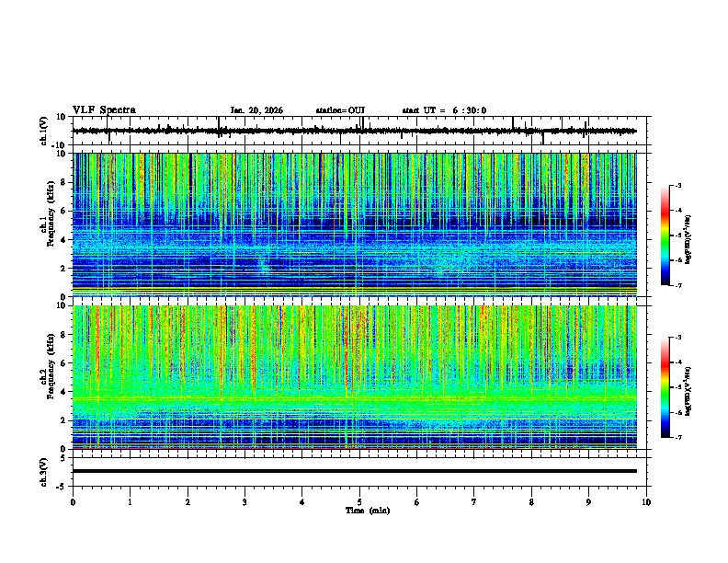Click the "ch.1(V)" waveform axis label
Screen dimensions: 728x563
pos(44,131)
